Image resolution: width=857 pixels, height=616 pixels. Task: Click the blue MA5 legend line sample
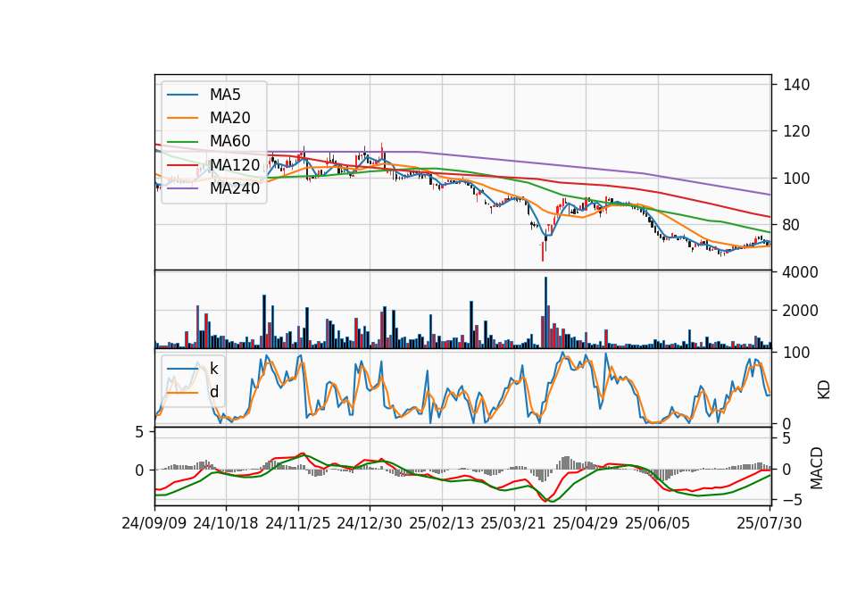pyautogui.click(x=182, y=96)
